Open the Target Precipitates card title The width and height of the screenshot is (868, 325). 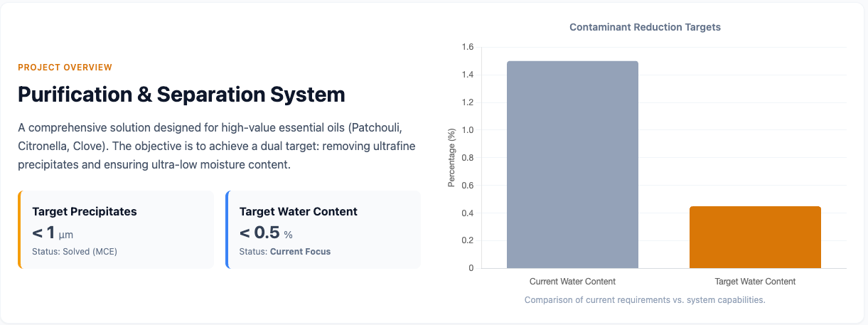click(x=85, y=211)
